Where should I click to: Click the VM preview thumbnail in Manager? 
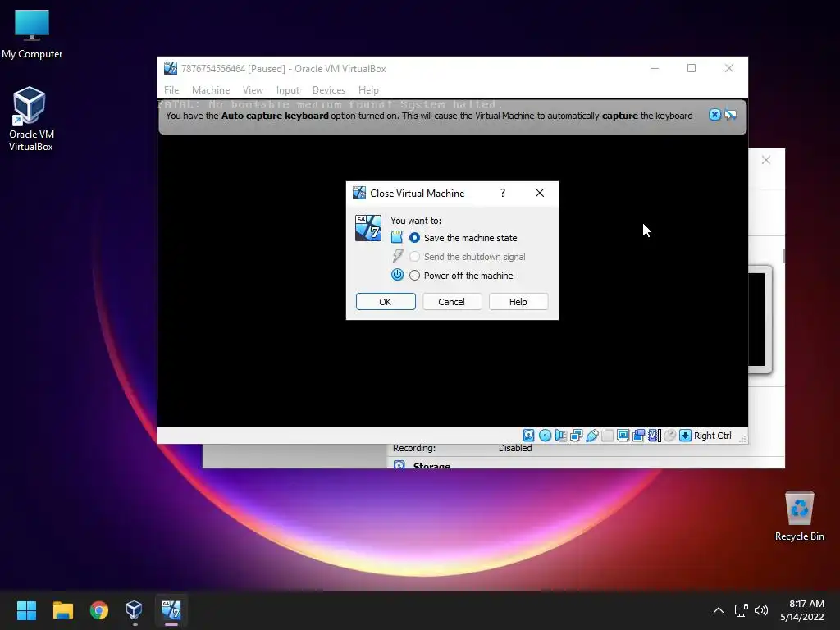tap(760, 319)
